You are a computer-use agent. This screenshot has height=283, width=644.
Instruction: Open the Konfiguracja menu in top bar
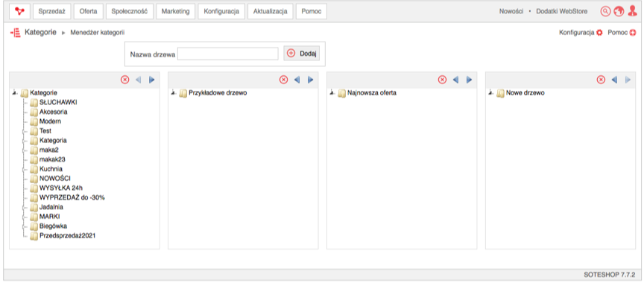(221, 11)
